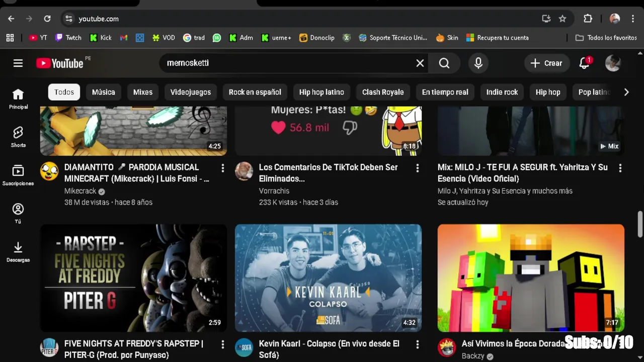Open the YouTube hamburger guide menu
This screenshot has width=644, height=362.
coord(18,63)
